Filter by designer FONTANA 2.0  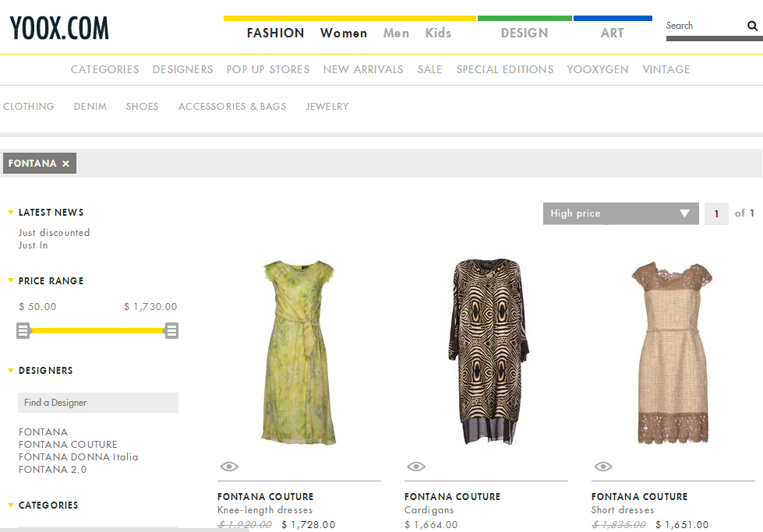click(x=52, y=470)
